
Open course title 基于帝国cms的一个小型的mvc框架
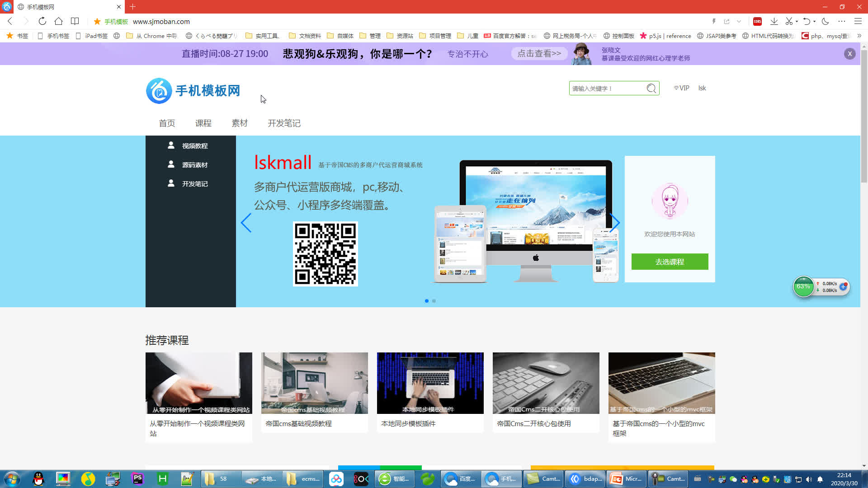pos(659,428)
